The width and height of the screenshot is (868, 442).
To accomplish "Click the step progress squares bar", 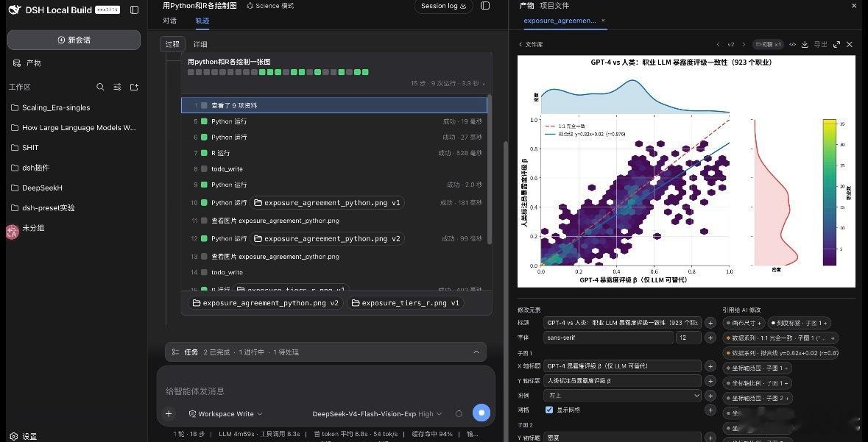I will tap(278, 72).
